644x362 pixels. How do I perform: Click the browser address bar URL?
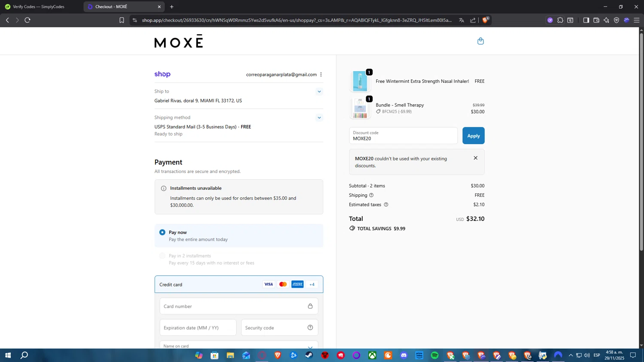tap(297, 20)
